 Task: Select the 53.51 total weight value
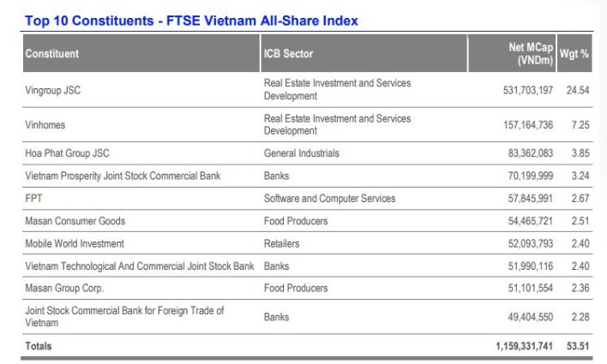coord(578,346)
